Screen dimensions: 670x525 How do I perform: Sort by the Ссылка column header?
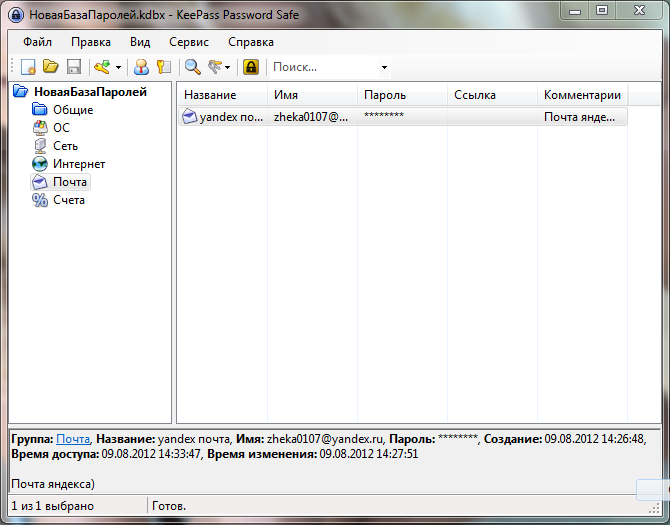pyautogui.click(x=492, y=95)
